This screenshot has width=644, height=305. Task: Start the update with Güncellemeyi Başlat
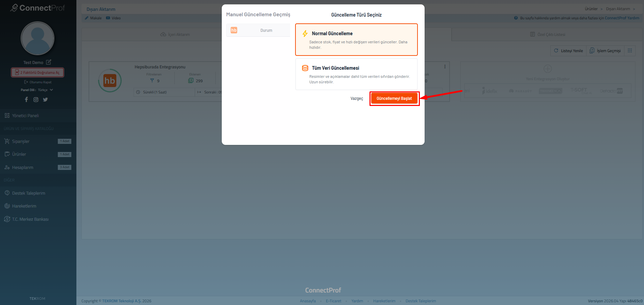[x=394, y=99]
